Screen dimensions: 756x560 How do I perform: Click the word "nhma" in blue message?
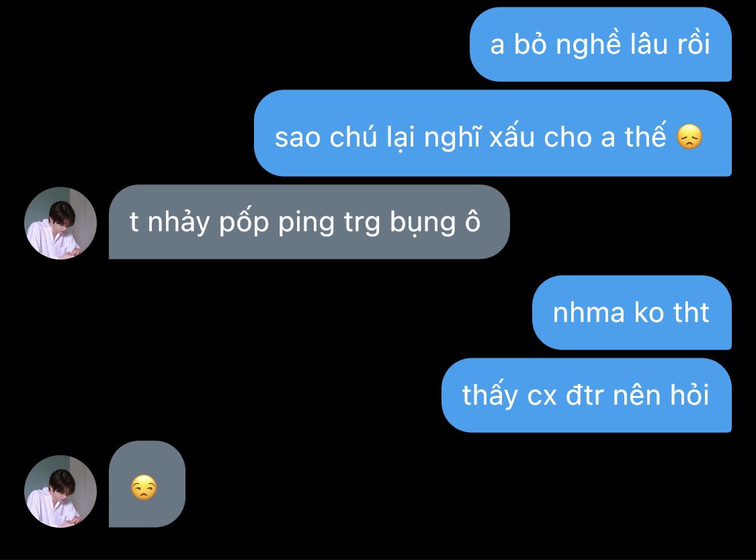(589, 313)
